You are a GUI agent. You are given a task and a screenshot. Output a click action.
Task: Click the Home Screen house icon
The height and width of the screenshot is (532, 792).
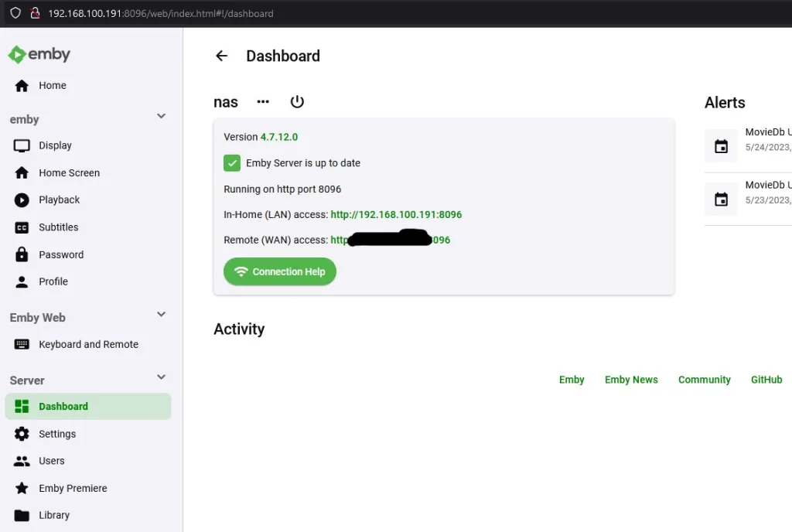tap(22, 173)
